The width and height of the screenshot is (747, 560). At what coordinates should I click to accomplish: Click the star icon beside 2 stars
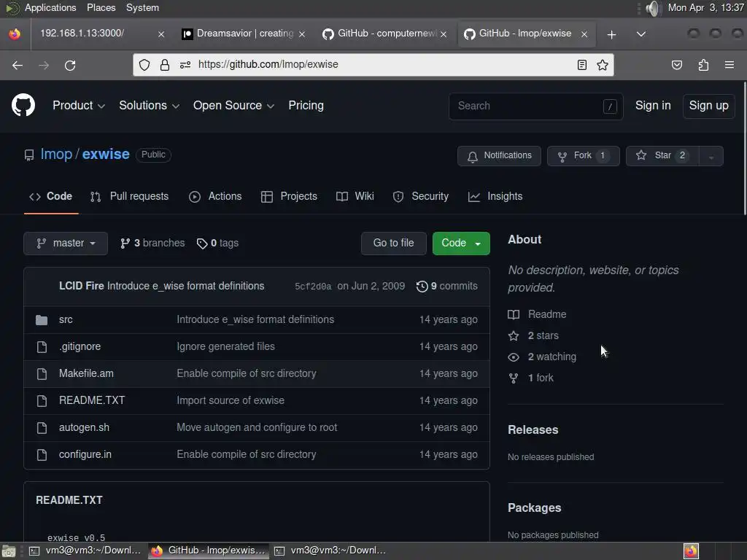514,335
